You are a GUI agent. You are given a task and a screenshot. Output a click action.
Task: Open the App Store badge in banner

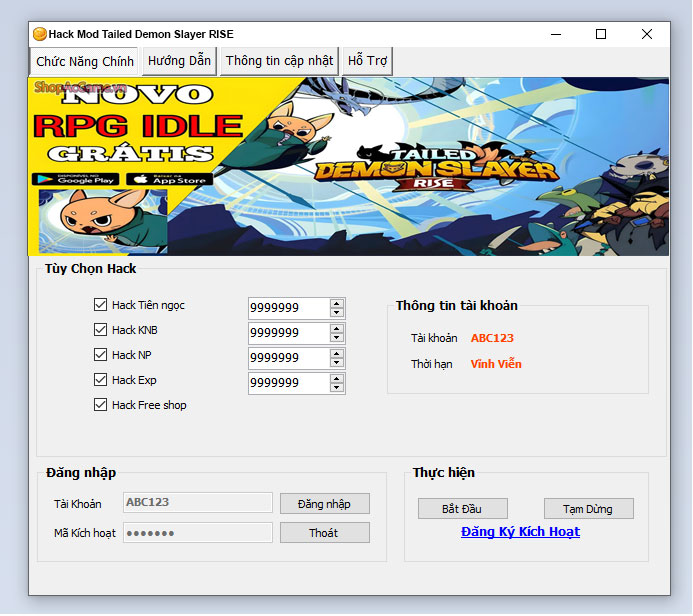(169, 179)
